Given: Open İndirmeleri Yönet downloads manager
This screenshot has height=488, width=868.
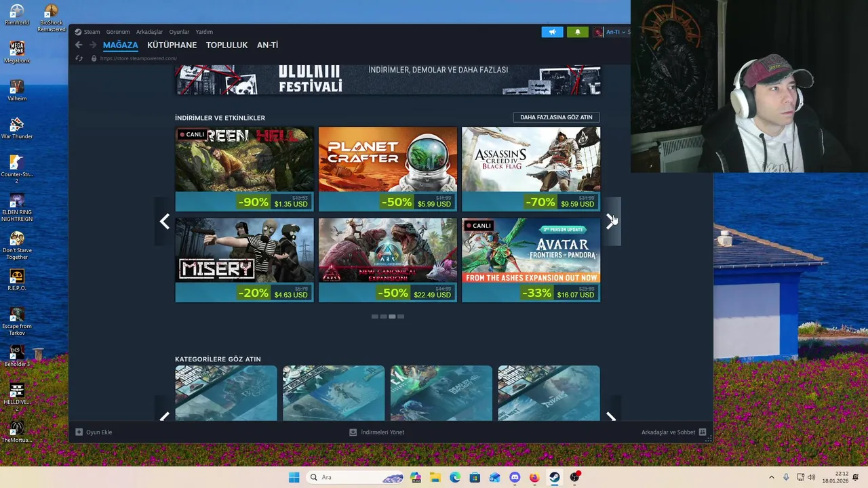Looking at the screenshot, I should [382, 432].
